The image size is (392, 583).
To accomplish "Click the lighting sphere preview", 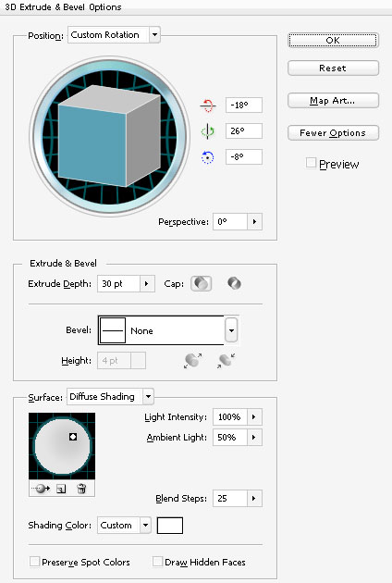I will tap(62, 446).
